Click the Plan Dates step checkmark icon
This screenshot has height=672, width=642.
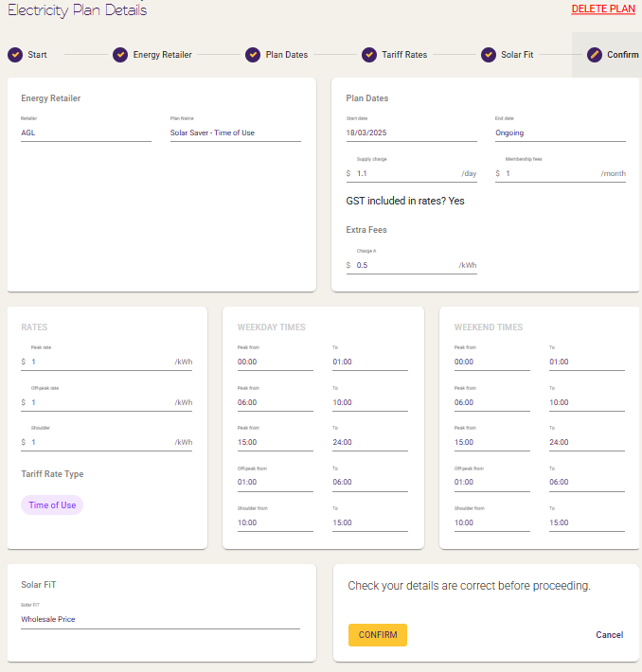[x=253, y=55]
